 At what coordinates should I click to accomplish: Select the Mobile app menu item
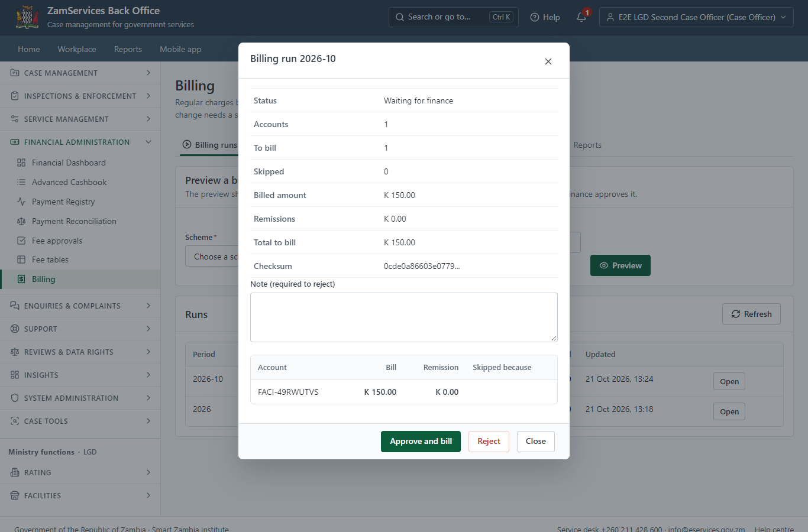pos(180,49)
